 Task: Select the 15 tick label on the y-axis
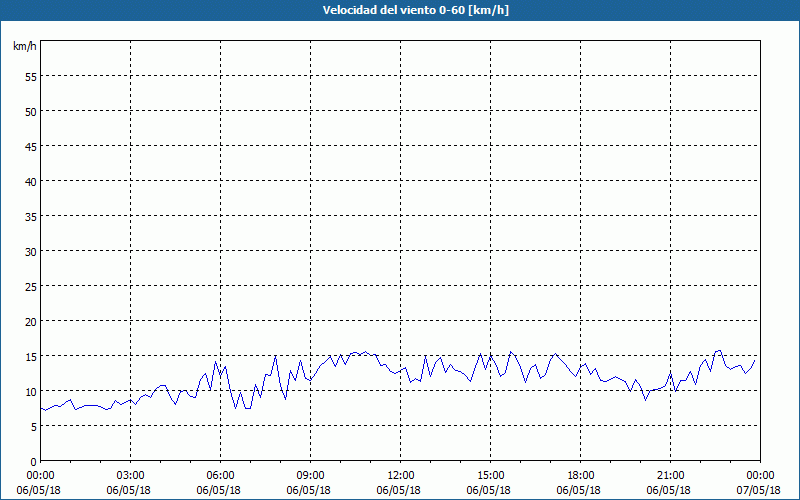click(x=31, y=357)
